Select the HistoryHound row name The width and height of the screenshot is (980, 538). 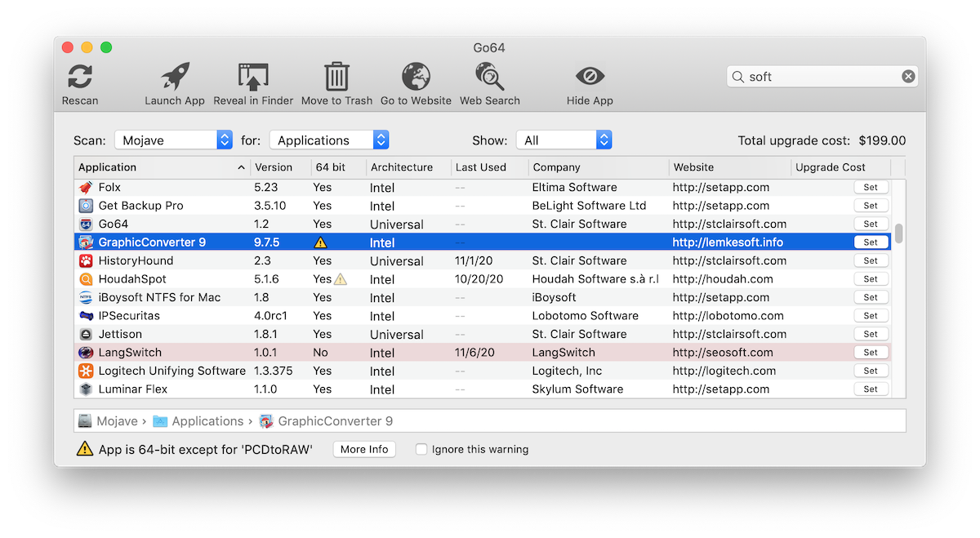(136, 260)
